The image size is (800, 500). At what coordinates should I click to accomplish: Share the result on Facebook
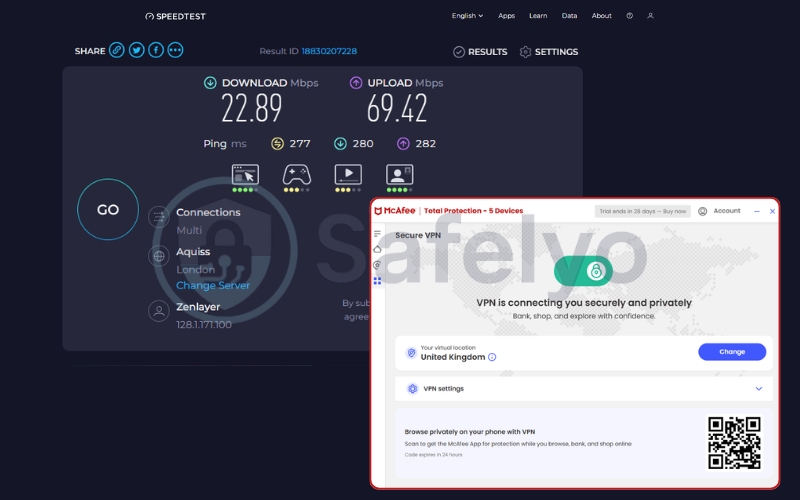[156, 50]
